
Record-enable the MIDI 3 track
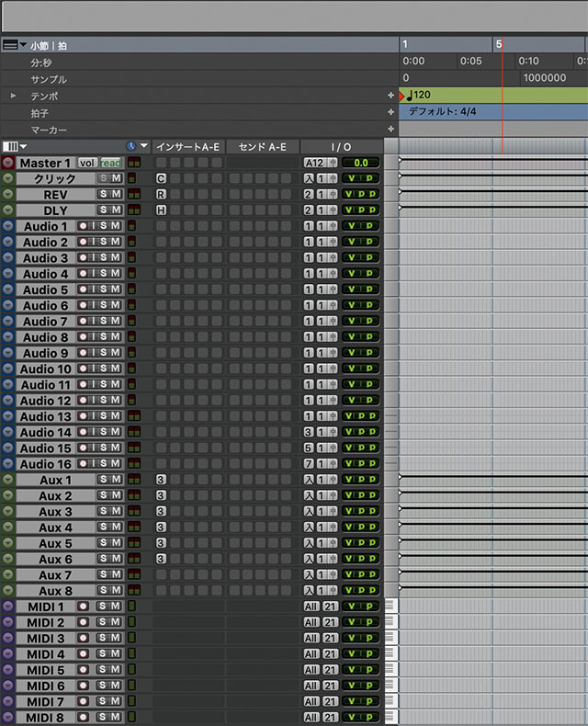[83, 638]
